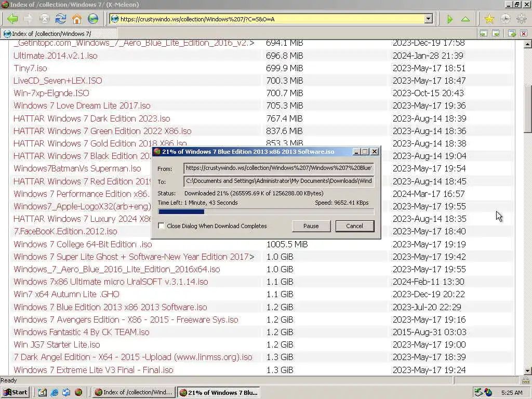Click the lock icon in status bar
The height and width of the screenshot is (399, 532).
pos(526,380)
